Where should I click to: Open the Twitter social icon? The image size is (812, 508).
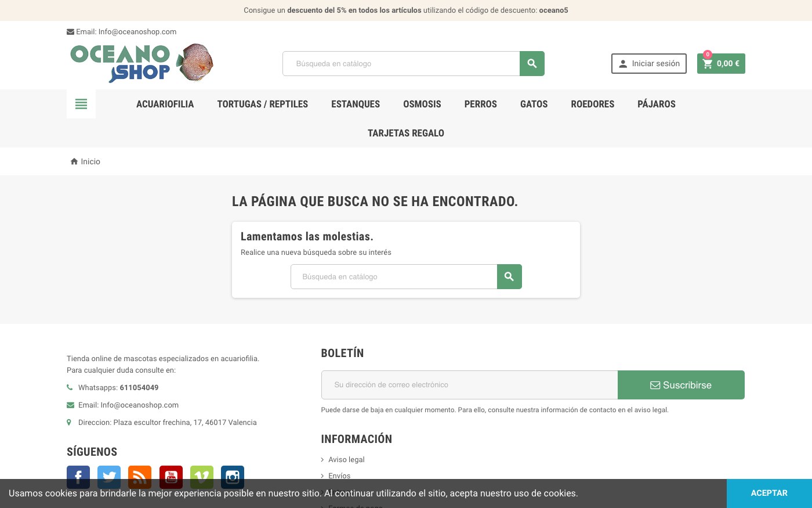coord(109,477)
